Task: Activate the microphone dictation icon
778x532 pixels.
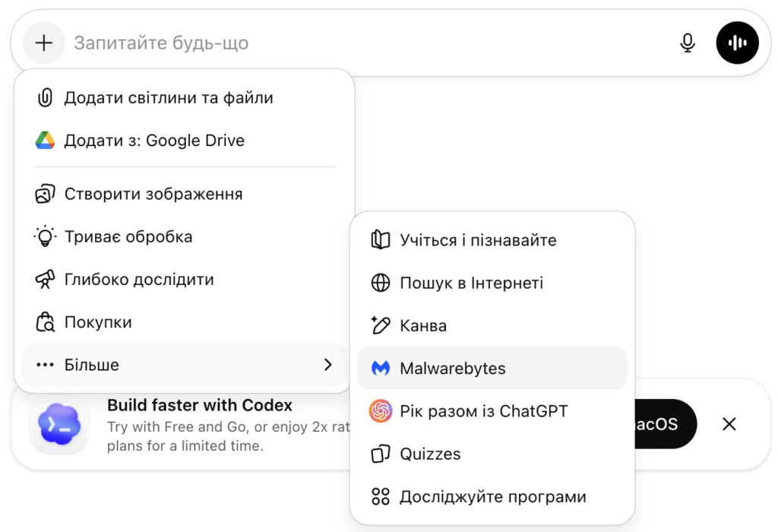Action: coord(687,43)
